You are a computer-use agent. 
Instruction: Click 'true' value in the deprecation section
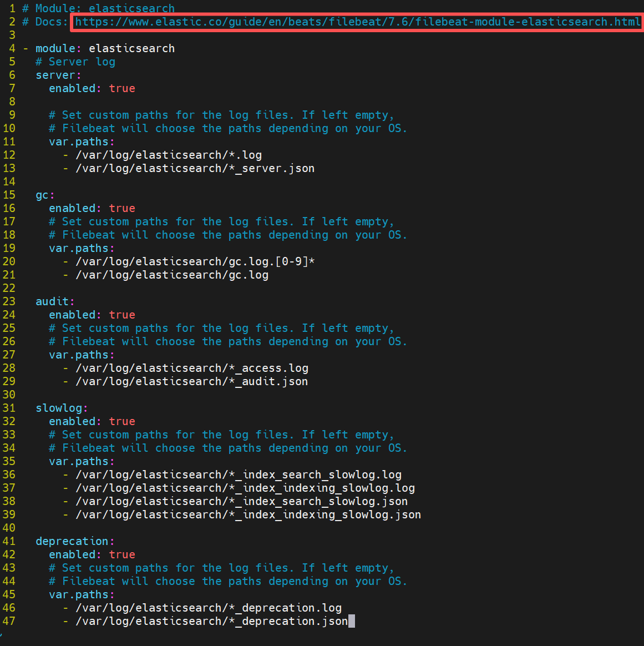point(122,554)
